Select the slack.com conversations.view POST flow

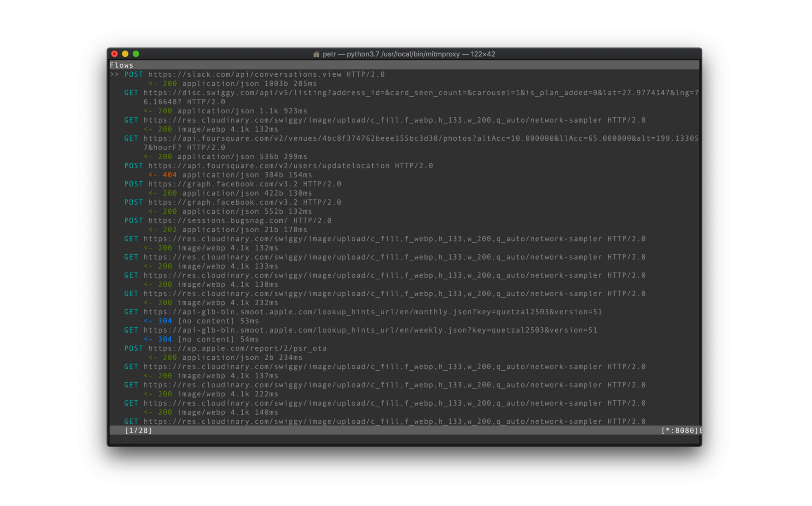[x=254, y=74]
